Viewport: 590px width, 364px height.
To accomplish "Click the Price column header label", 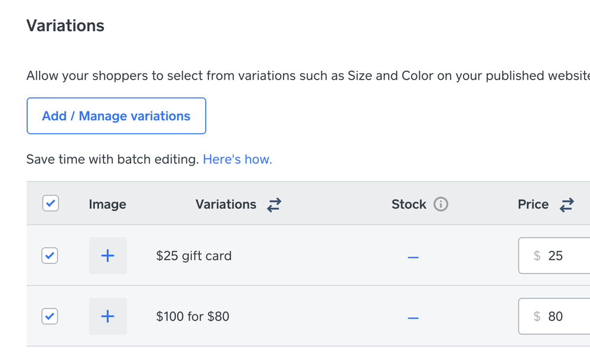I will 533,205.
